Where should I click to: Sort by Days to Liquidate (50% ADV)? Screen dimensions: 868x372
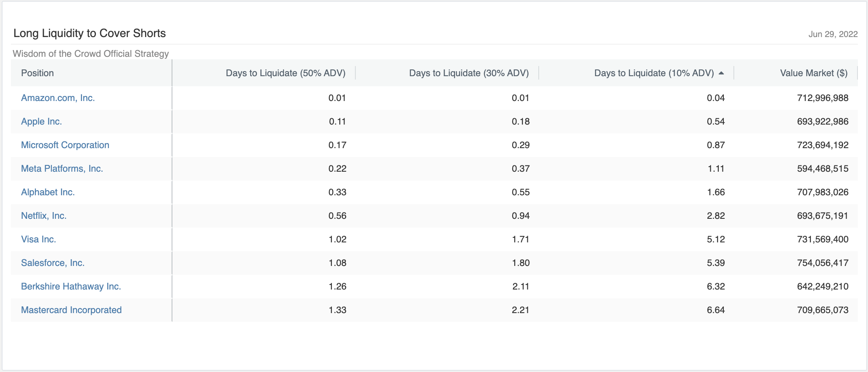[285, 73]
